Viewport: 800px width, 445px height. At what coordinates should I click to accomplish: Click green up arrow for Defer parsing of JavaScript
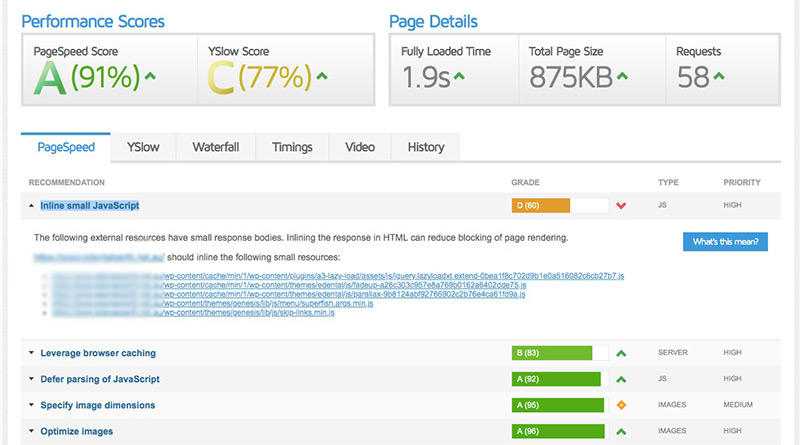click(x=621, y=379)
